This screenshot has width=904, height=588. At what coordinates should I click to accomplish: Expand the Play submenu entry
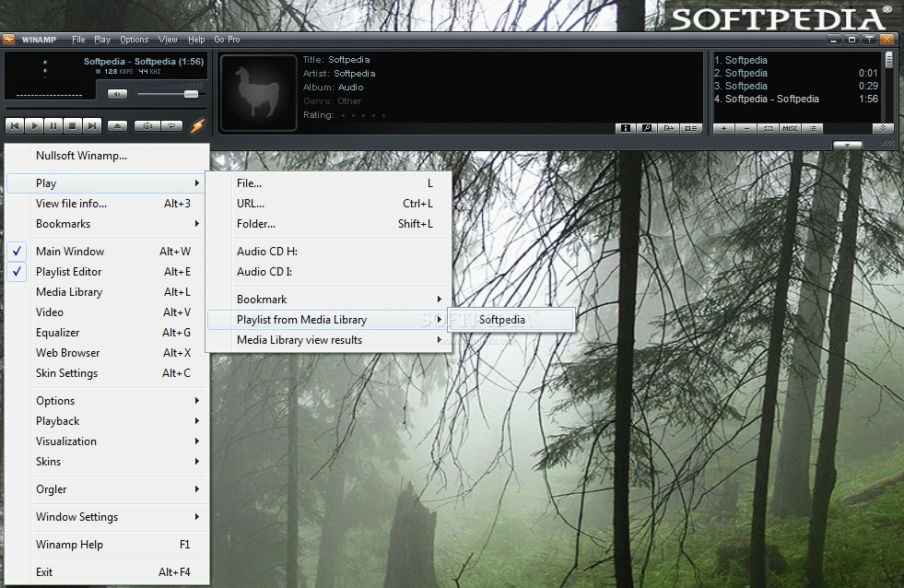pyautogui.click(x=107, y=183)
